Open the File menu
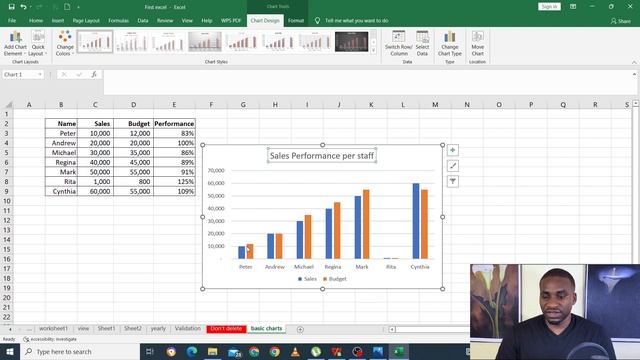 (12, 20)
